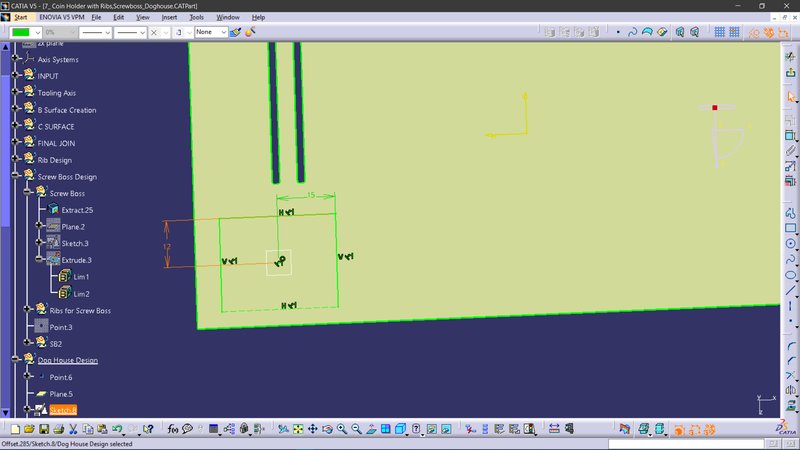The width and height of the screenshot is (800, 450).
Task: Select FINAL JOIN in the tree
Action: (56, 143)
